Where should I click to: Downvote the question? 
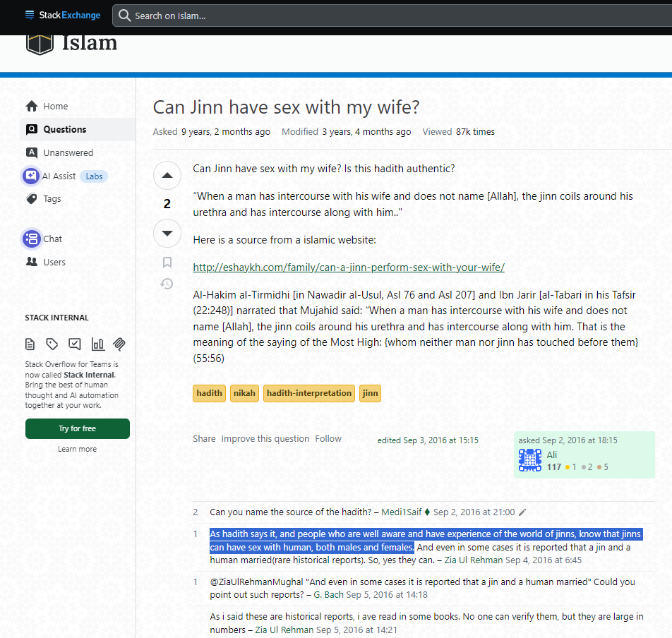[167, 234]
